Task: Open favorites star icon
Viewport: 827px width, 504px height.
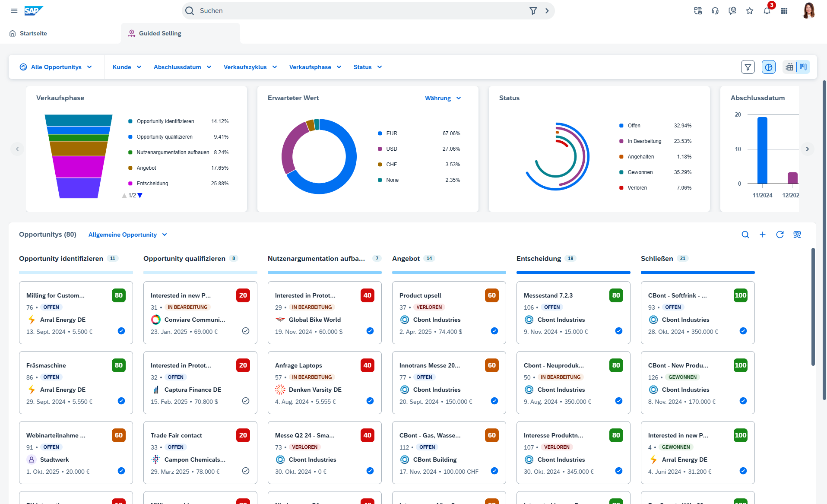Action: (x=750, y=11)
